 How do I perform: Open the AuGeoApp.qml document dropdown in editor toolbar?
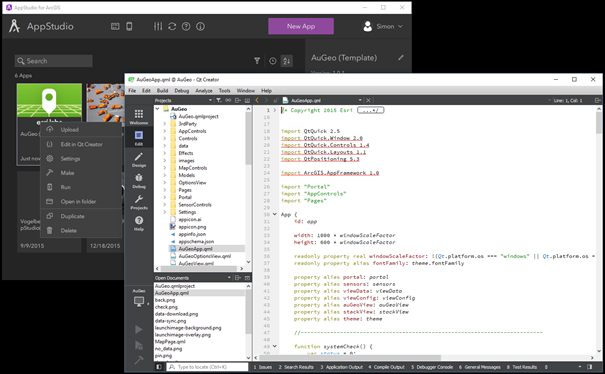[x=360, y=100]
